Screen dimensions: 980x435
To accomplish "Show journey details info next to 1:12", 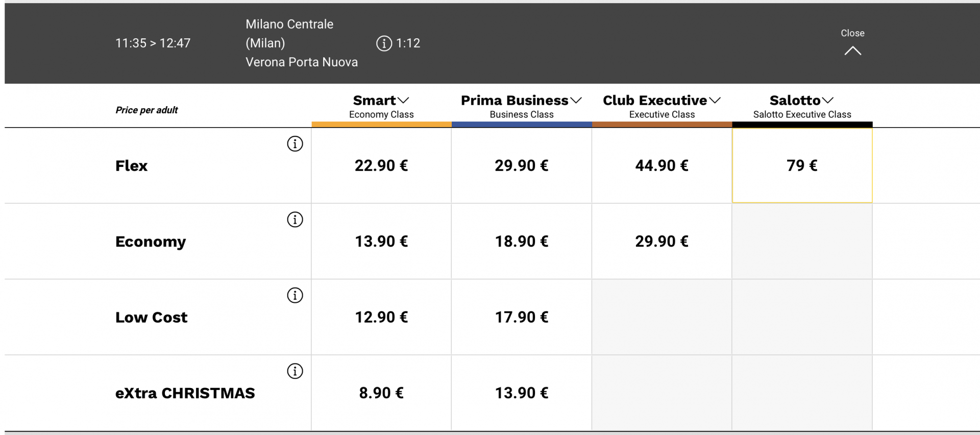I will 384,43.
